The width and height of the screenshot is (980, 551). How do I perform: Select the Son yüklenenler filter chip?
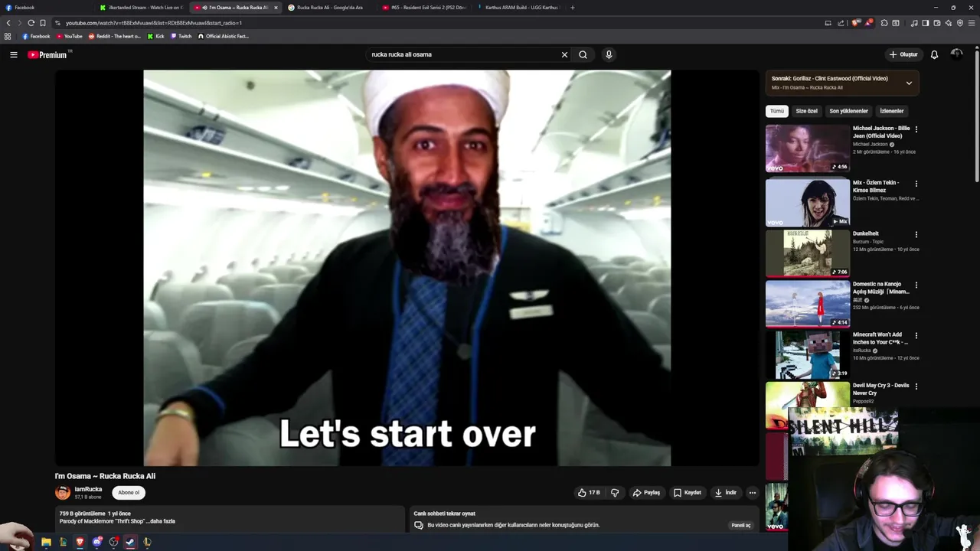point(848,111)
